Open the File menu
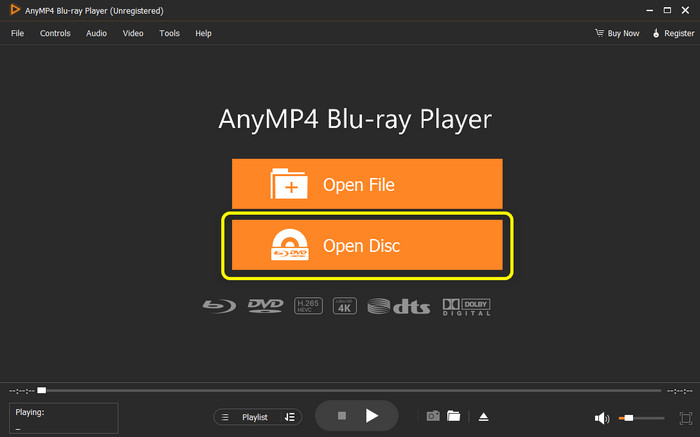The width and height of the screenshot is (700, 437). [17, 33]
